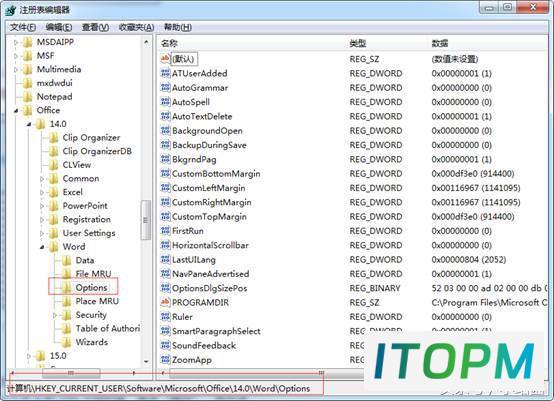Click the default (默认) string value icon
The image size is (554, 401).
click(x=165, y=59)
